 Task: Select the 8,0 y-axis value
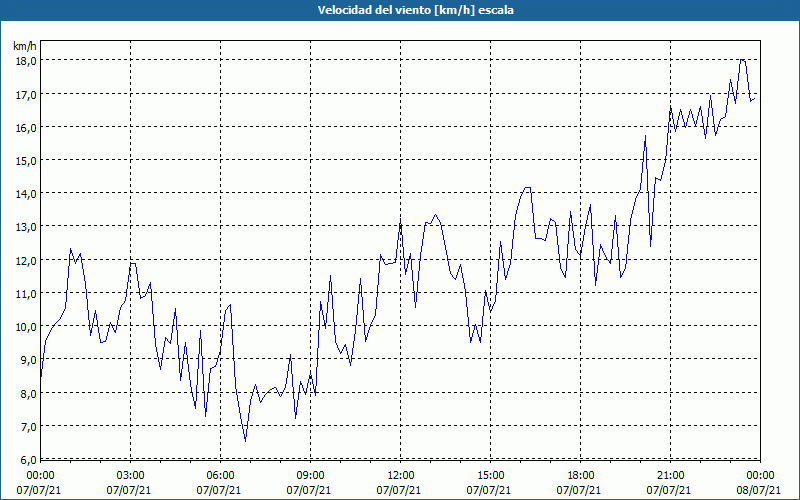coord(28,394)
